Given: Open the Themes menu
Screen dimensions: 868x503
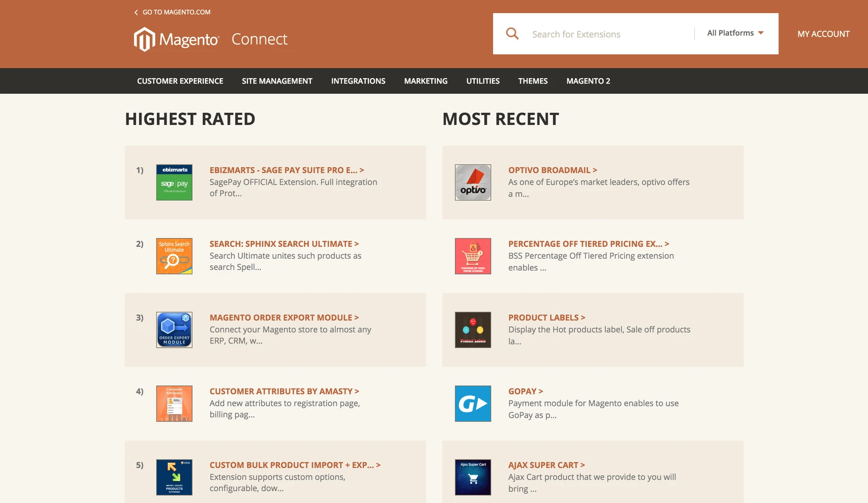Looking at the screenshot, I should pyautogui.click(x=533, y=81).
